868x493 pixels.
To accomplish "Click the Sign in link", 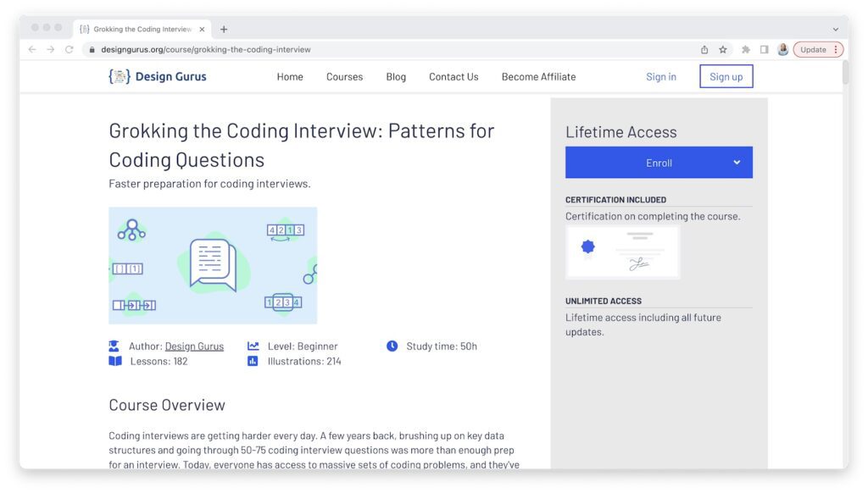I will (x=661, y=76).
